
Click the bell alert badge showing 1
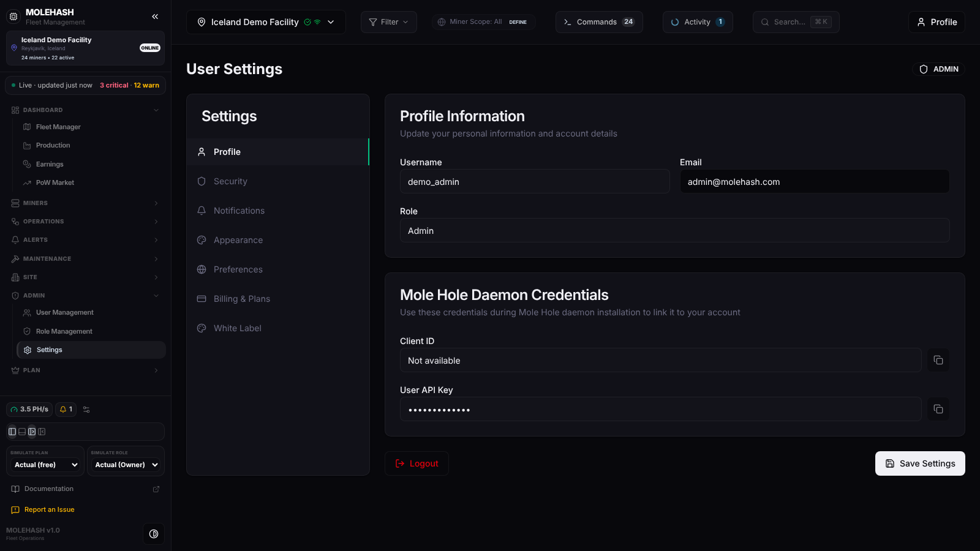click(x=66, y=410)
